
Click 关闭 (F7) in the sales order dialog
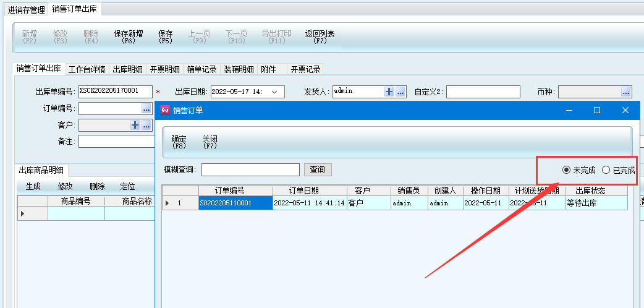pos(210,142)
